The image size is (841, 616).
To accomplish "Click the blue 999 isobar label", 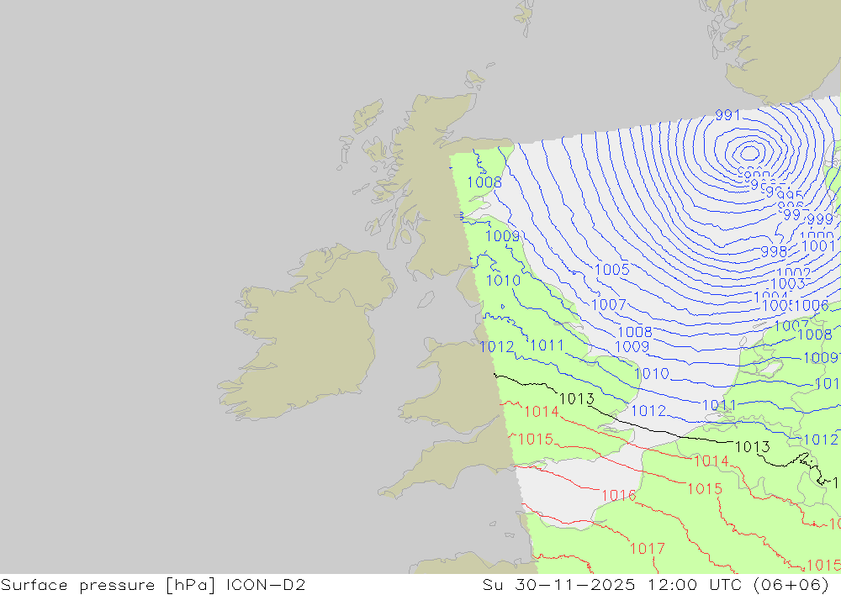I will [820, 219].
